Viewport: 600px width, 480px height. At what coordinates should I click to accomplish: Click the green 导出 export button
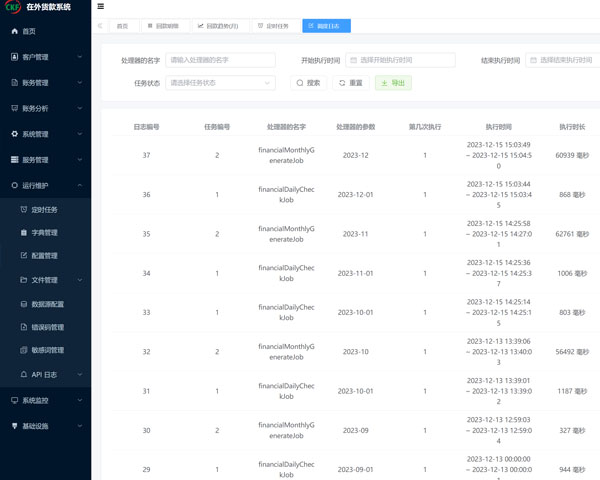(x=393, y=83)
